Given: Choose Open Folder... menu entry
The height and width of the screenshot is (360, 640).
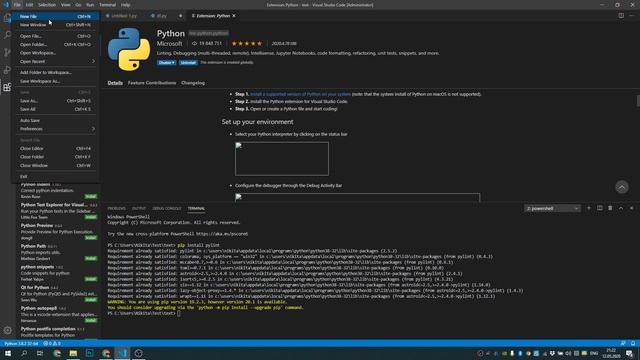Looking at the screenshot, I should [x=56, y=44].
